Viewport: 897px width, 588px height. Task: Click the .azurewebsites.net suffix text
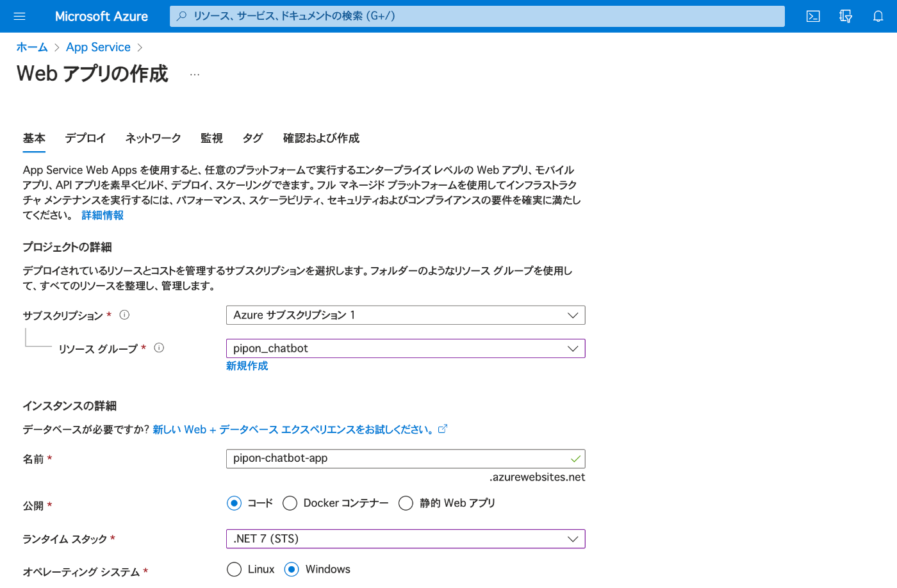coord(537,477)
